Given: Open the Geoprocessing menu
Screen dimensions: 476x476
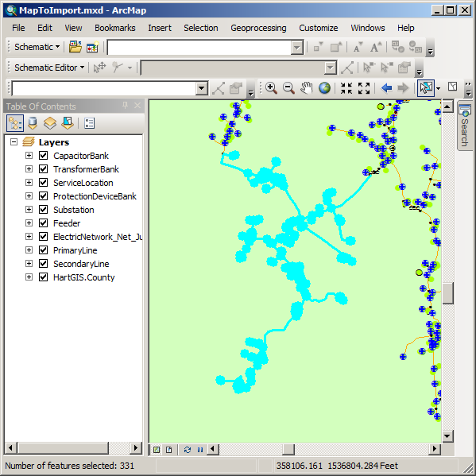Looking at the screenshot, I should point(258,28).
